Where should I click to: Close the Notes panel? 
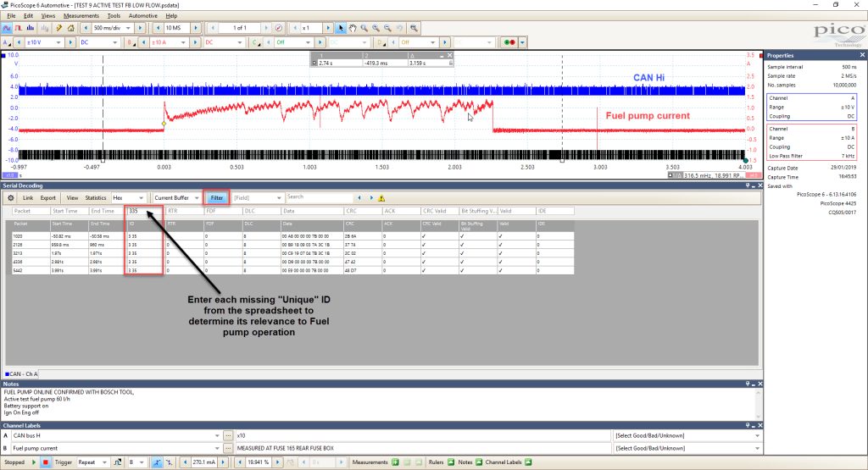(760, 384)
